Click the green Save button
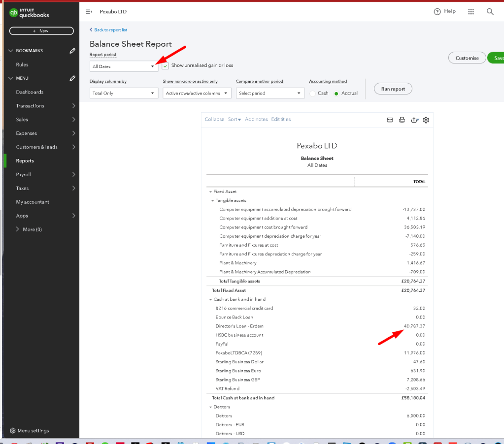Viewport: 504px width, 444px height. (496, 58)
